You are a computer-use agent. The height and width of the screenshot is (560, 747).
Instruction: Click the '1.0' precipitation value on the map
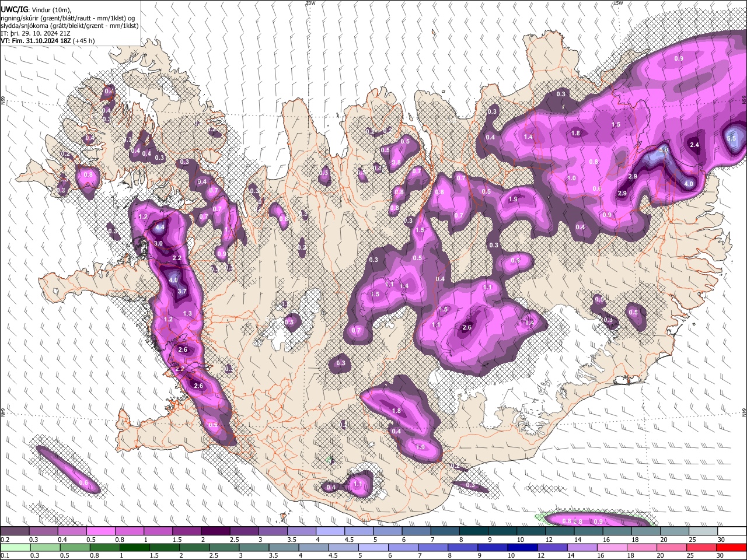point(571,178)
